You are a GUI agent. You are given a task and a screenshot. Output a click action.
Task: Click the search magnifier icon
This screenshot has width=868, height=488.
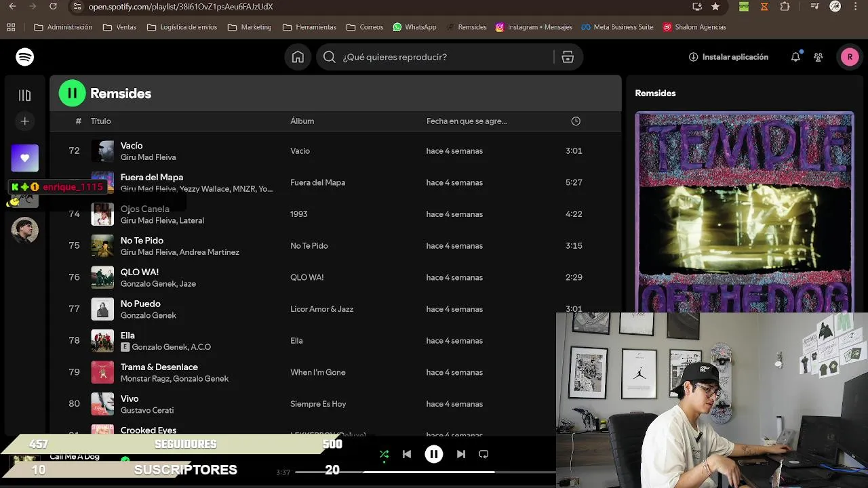pyautogui.click(x=330, y=57)
